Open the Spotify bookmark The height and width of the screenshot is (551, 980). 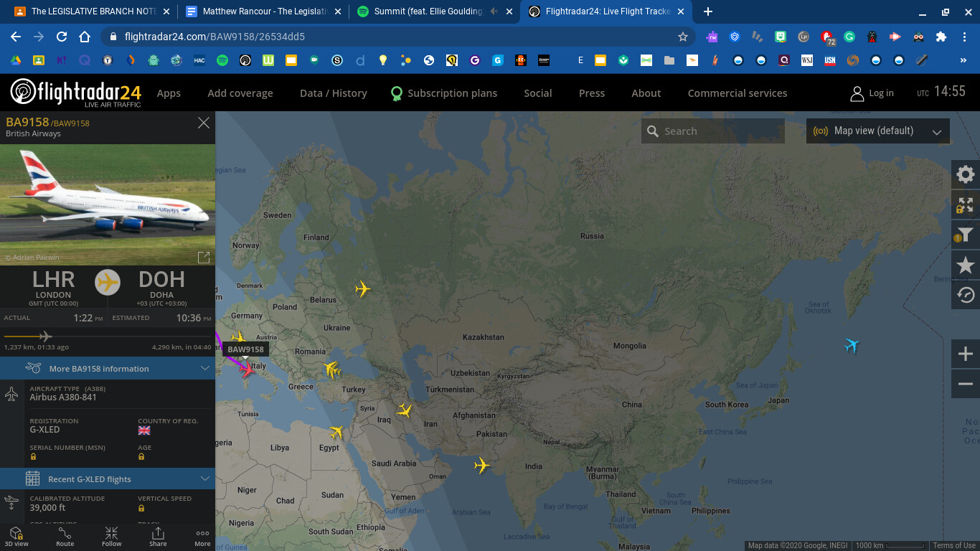pyautogui.click(x=222, y=61)
